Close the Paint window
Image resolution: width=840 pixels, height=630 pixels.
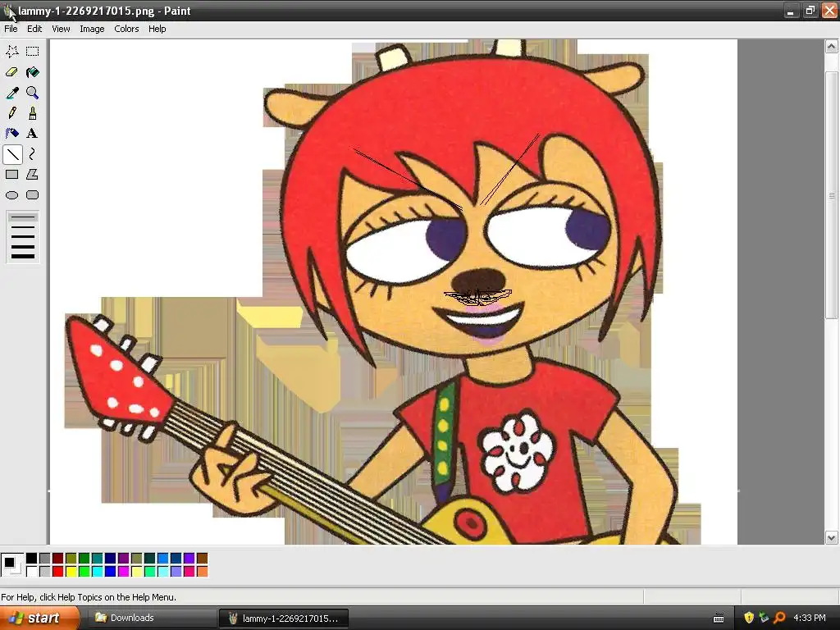pos(829,11)
